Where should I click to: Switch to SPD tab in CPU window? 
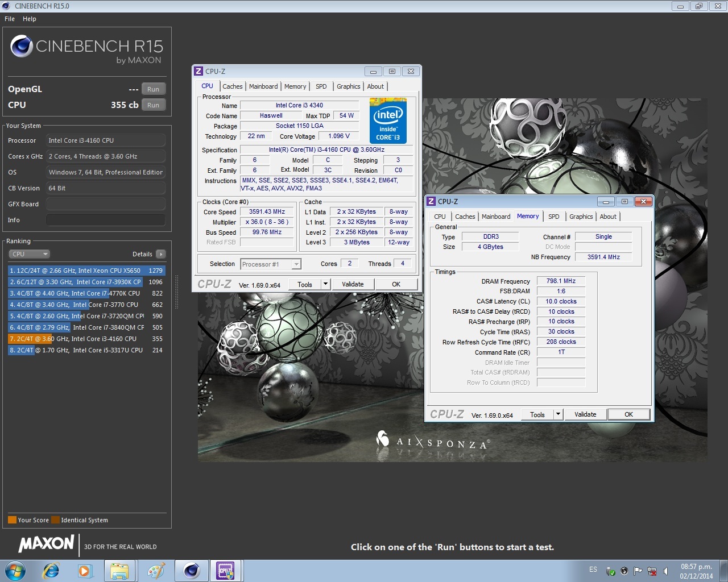pos(321,86)
